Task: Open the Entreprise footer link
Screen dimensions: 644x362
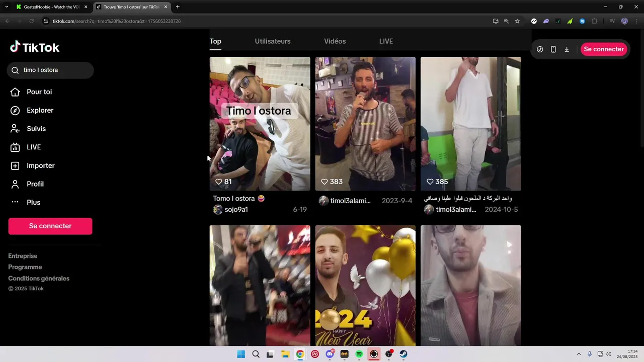Action: coord(23,256)
